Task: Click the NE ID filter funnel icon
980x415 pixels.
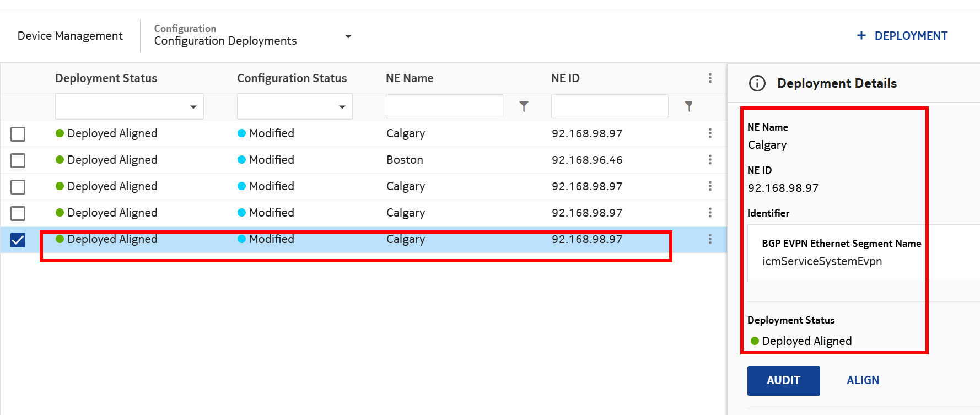Action: point(688,106)
